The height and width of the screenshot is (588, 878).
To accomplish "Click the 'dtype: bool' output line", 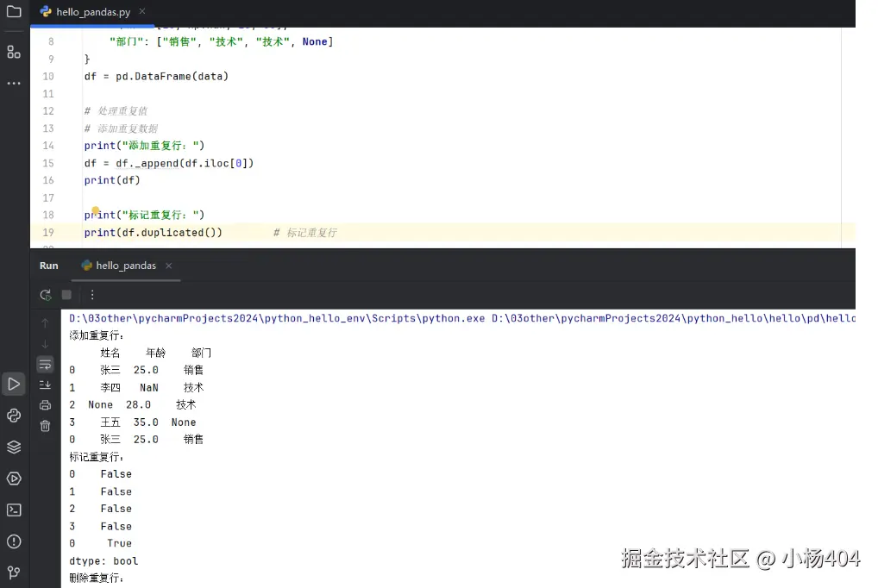I will tap(103, 560).
